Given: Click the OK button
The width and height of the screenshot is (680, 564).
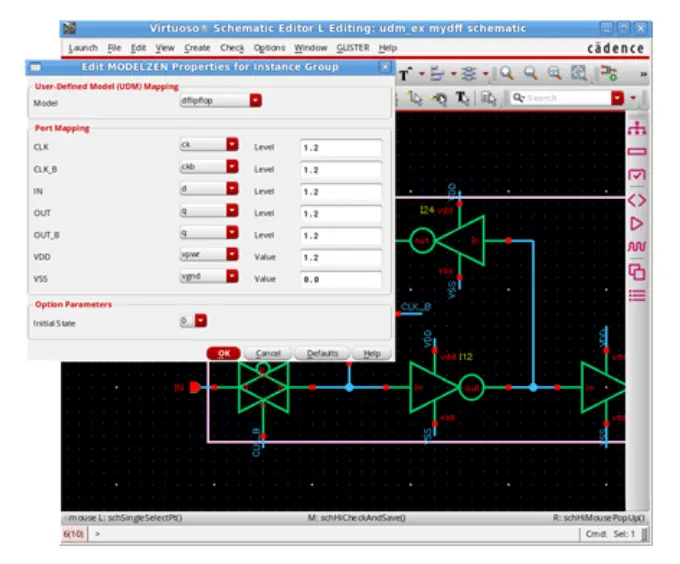Looking at the screenshot, I should [x=224, y=353].
